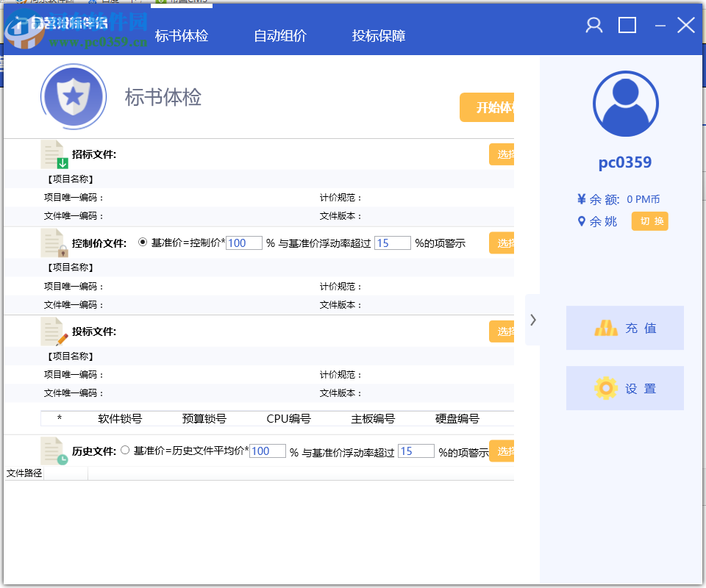Open the user profile icon in the title bar
The image size is (706, 588).
coord(593,24)
